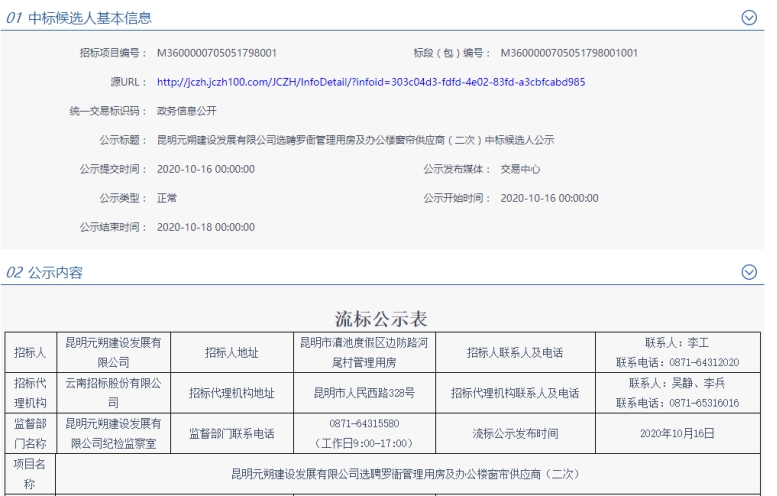Image resolution: width=777 pixels, height=496 pixels.
Task: Click the 云南招标股份有限公司 agency cell
Action: 112,393
